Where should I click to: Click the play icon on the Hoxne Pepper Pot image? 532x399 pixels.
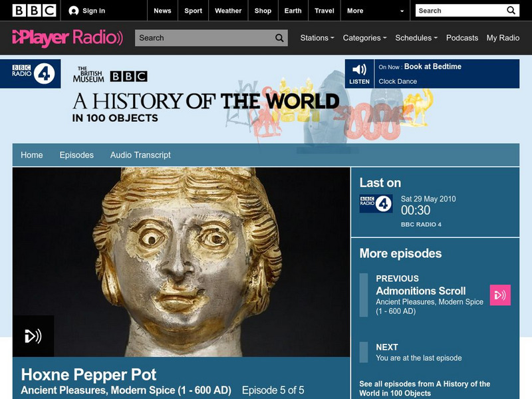click(31, 336)
